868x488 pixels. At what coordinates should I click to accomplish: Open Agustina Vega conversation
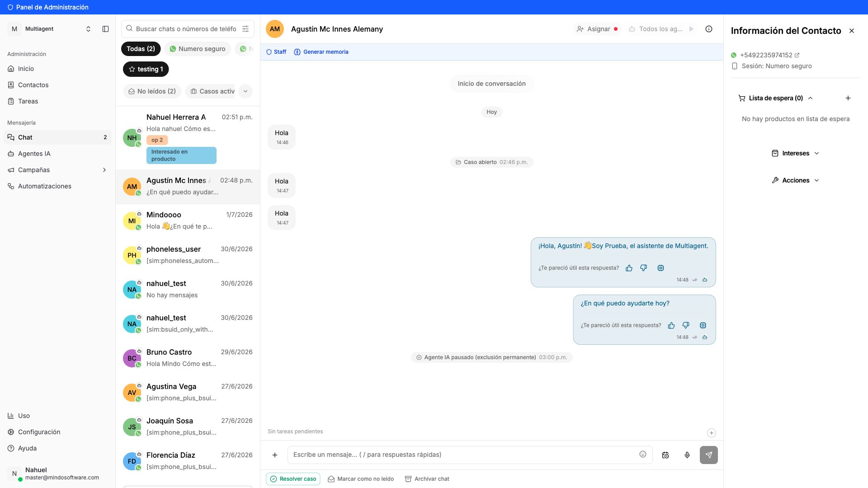188,392
